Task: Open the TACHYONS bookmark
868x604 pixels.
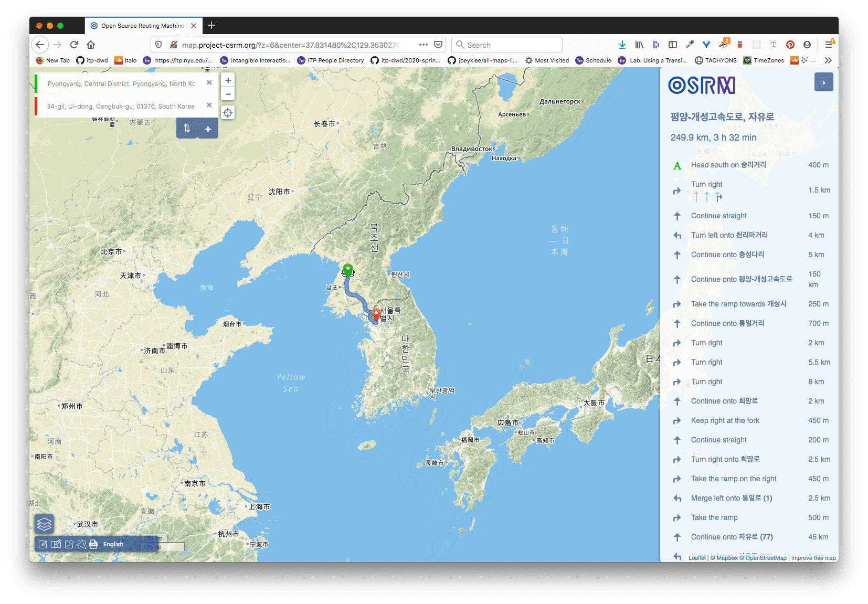Action: (716, 60)
